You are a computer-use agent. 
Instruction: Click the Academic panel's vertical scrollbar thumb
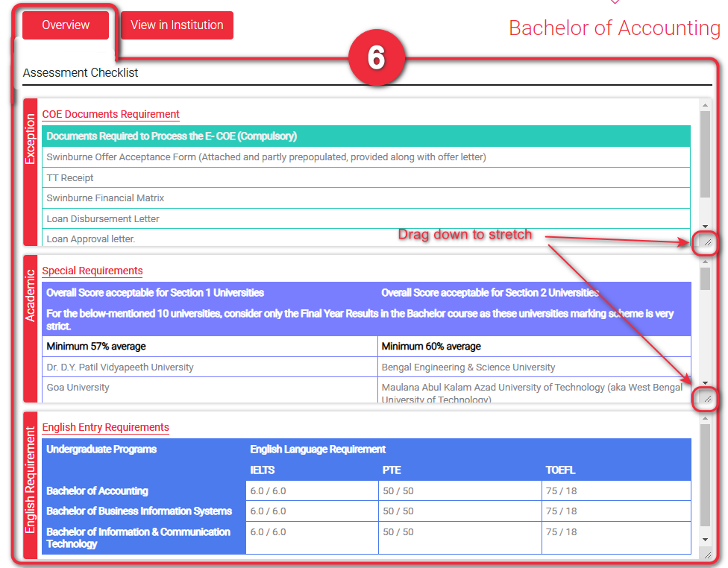705,278
